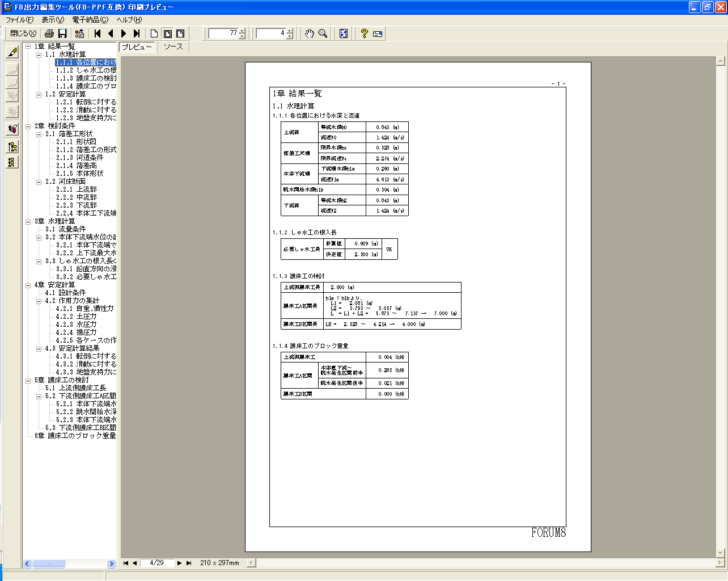Click the yellow question mark help icon
This screenshot has height=581, width=728.
364,33
